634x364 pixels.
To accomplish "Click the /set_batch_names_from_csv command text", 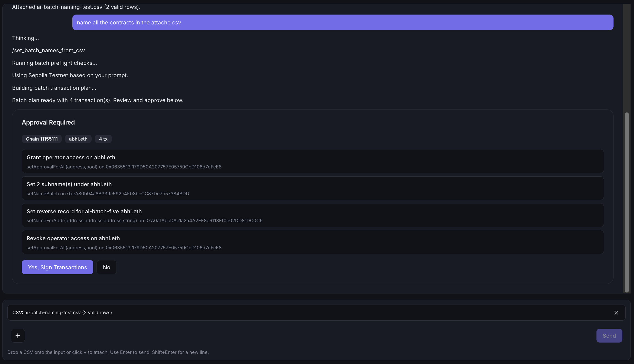I will 49,51.
